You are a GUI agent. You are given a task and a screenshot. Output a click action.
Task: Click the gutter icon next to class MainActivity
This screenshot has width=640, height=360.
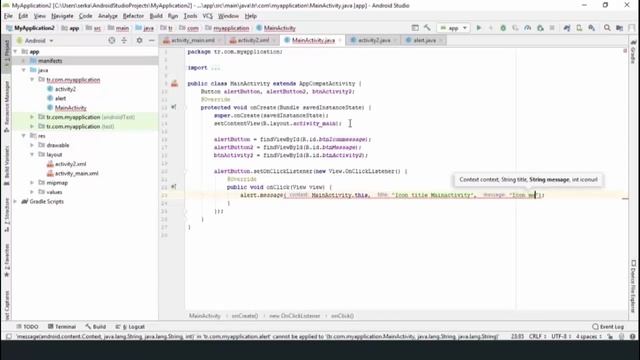click(174, 84)
